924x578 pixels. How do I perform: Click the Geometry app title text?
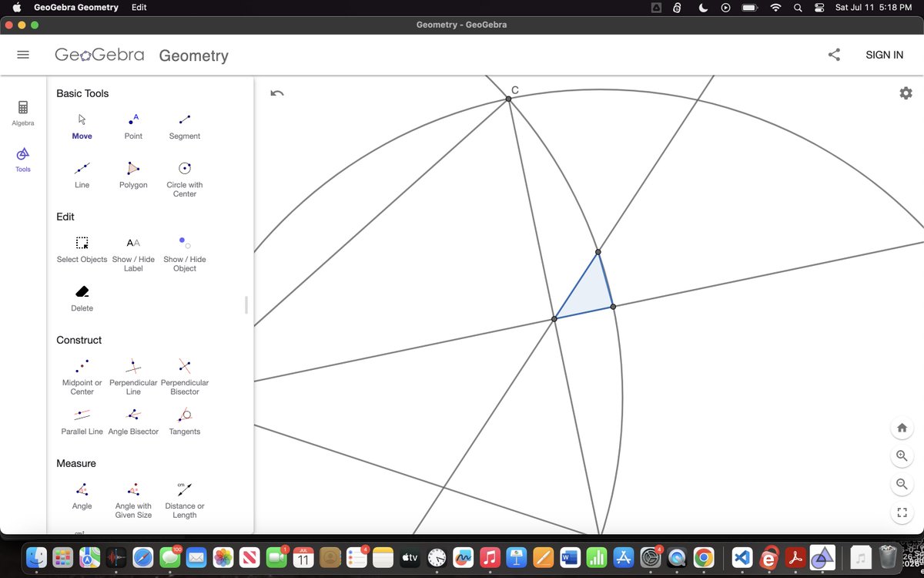193,55
